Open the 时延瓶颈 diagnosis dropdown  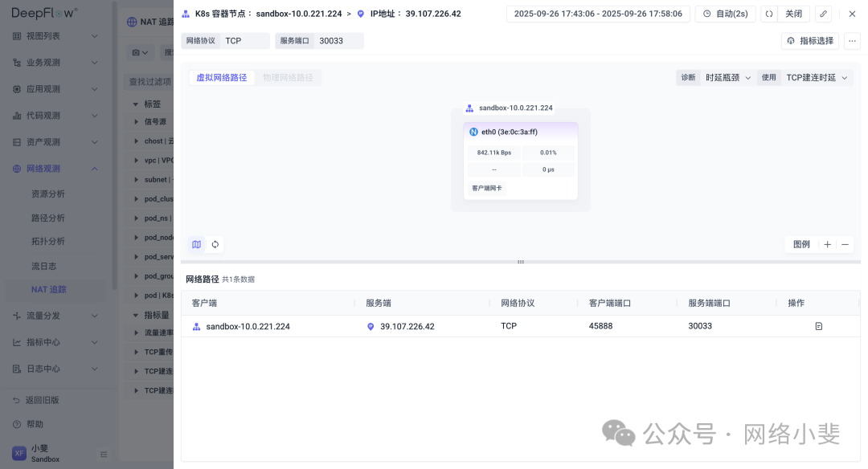[x=725, y=77]
